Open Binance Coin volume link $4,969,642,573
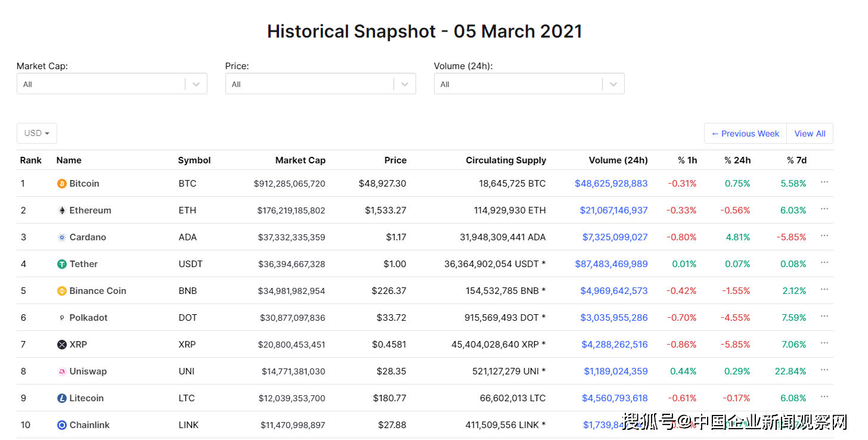The image size is (868, 440). coord(614,291)
